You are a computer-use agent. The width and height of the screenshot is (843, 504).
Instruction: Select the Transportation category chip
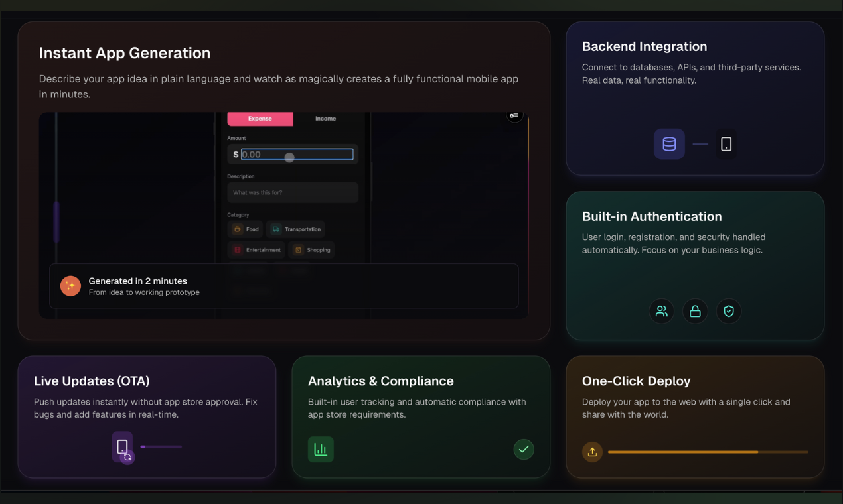pos(295,229)
